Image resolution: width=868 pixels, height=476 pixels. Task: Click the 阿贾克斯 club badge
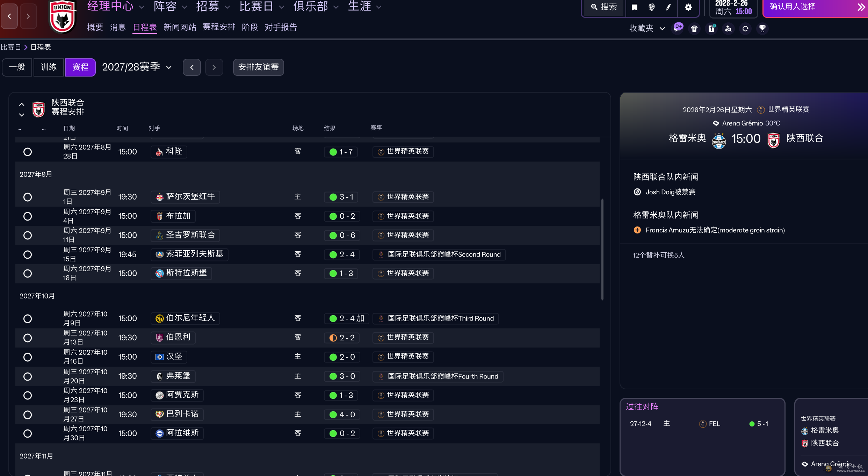click(x=159, y=395)
